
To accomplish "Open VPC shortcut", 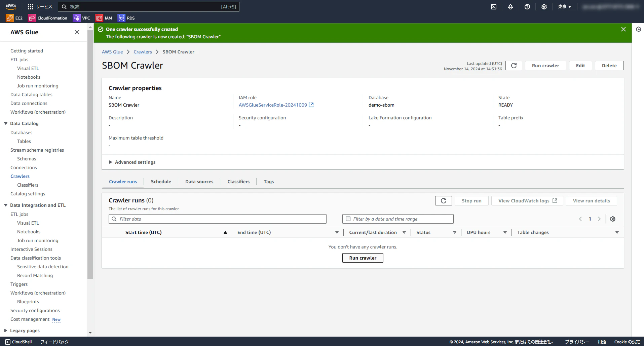I will point(82,18).
